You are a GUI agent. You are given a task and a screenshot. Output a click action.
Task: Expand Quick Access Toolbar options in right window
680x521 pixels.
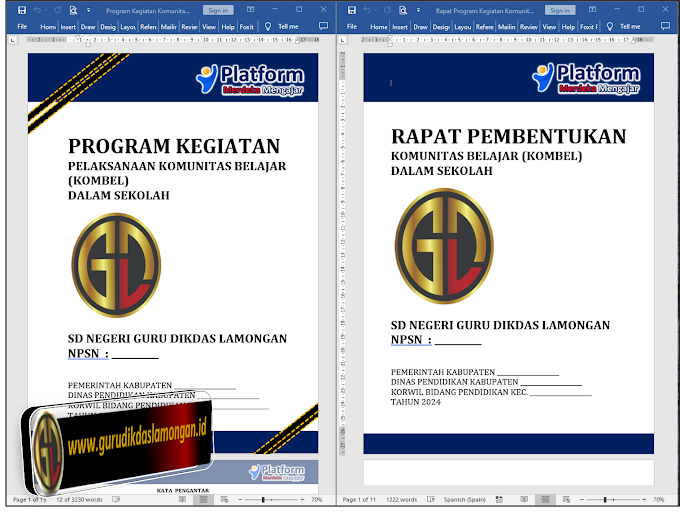[x=418, y=10]
